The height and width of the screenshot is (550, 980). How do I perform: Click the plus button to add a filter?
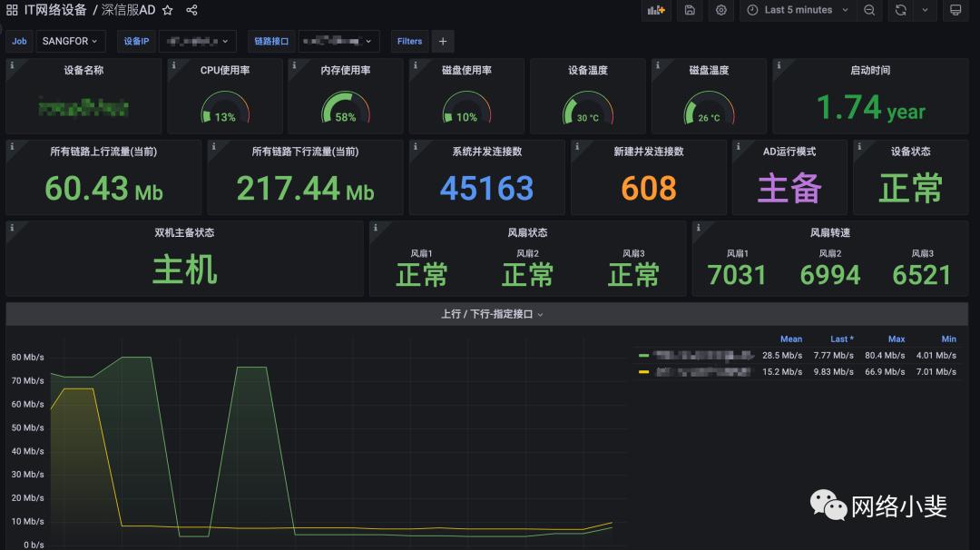coord(443,41)
